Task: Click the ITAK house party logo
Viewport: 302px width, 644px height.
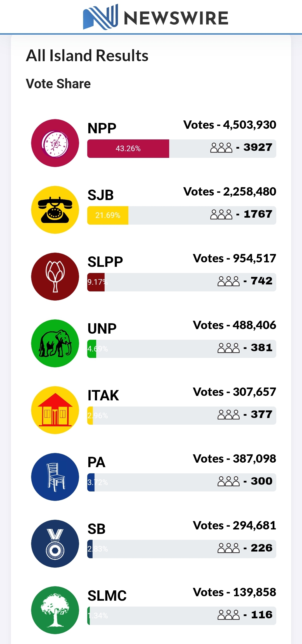Action: [55, 410]
